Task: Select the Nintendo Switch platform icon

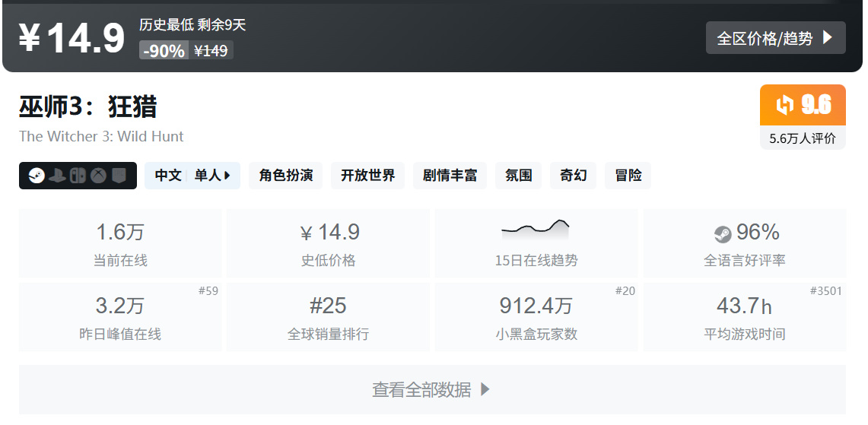Action: pos(78,176)
